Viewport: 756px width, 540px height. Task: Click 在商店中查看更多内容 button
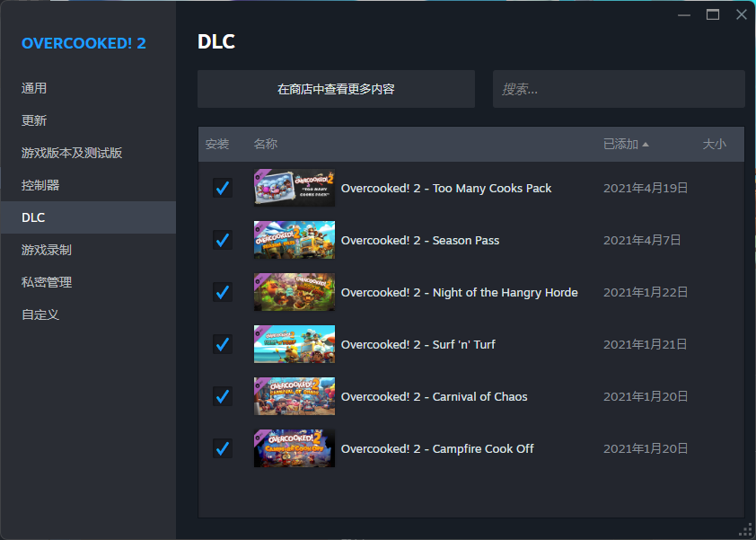(336, 89)
